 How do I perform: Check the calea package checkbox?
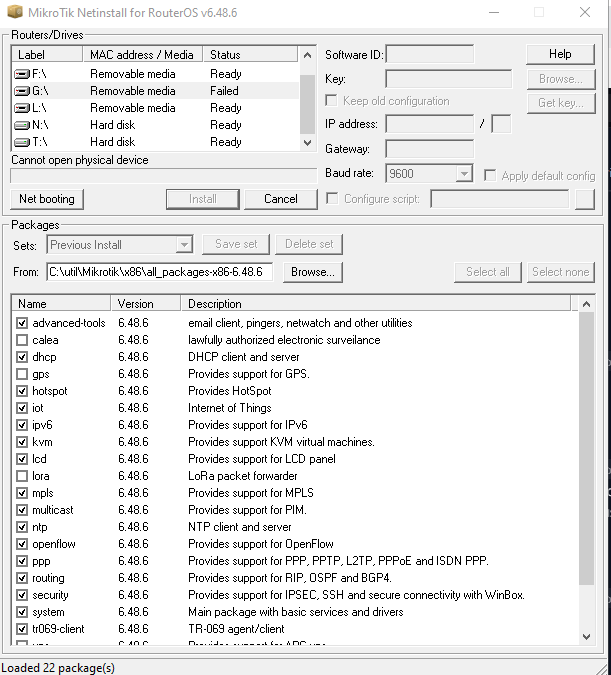click(x=22, y=340)
